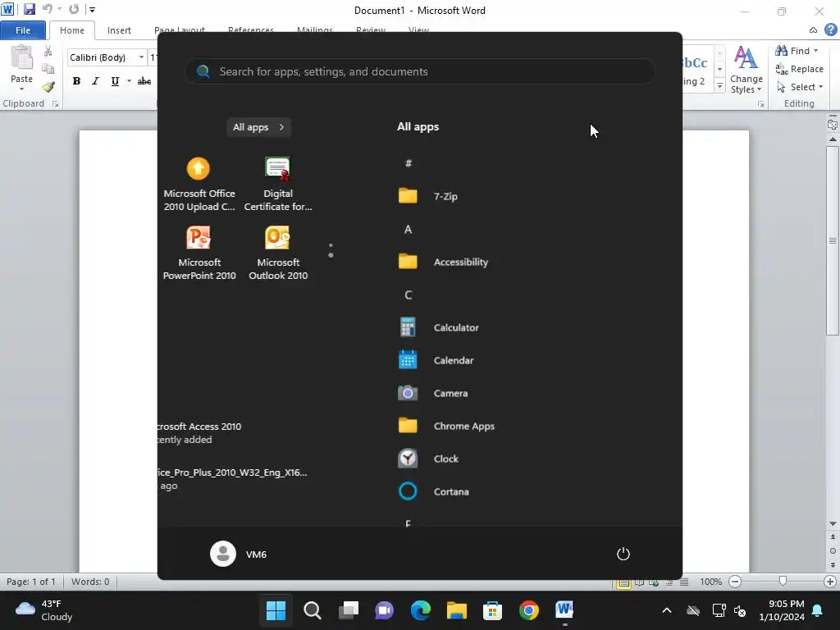
Task: Open the Change Styles menu
Action: 746,70
